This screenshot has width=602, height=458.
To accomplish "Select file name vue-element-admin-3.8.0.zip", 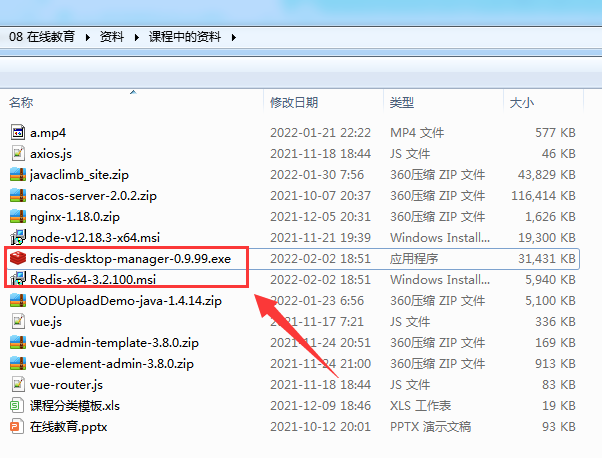I will click(x=112, y=364).
